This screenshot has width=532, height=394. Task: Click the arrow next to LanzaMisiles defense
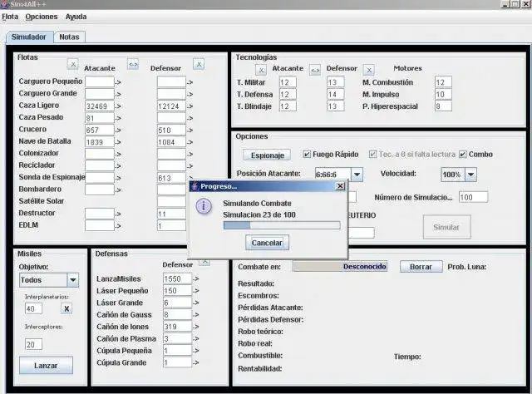click(x=196, y=279)
